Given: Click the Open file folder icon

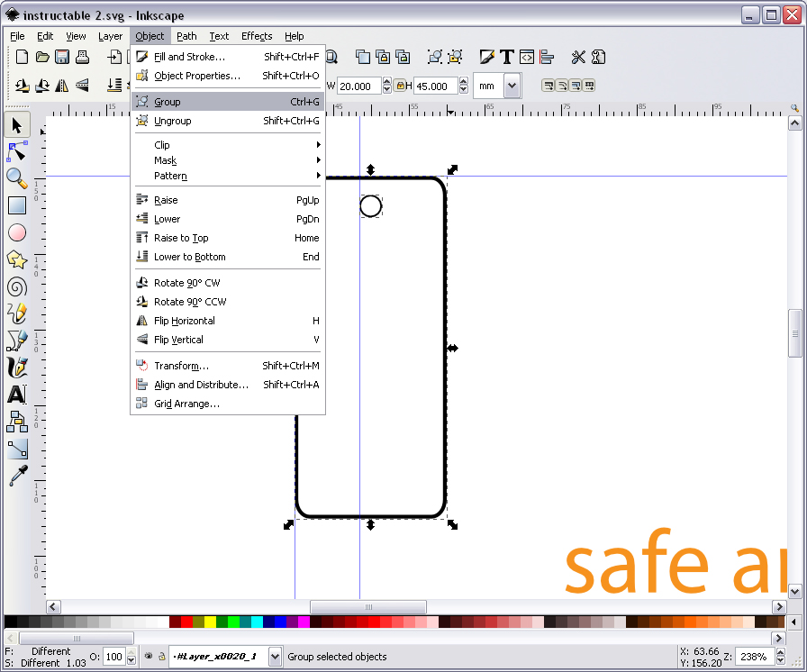Looking at the screenshot, I should pos(42,57).
